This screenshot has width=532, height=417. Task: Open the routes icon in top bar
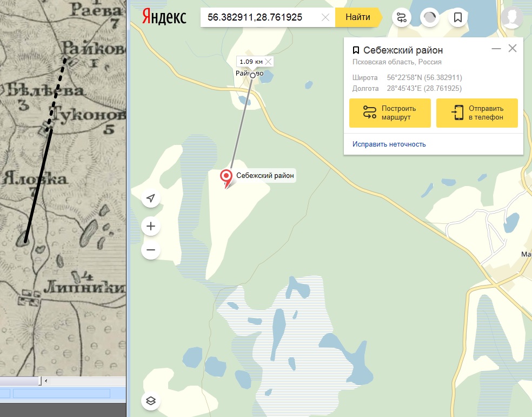click(401, 17)
